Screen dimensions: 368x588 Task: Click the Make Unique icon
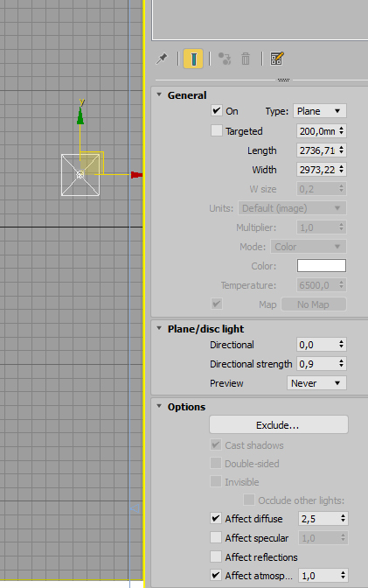pyautogui.click(x=225, y=59)
